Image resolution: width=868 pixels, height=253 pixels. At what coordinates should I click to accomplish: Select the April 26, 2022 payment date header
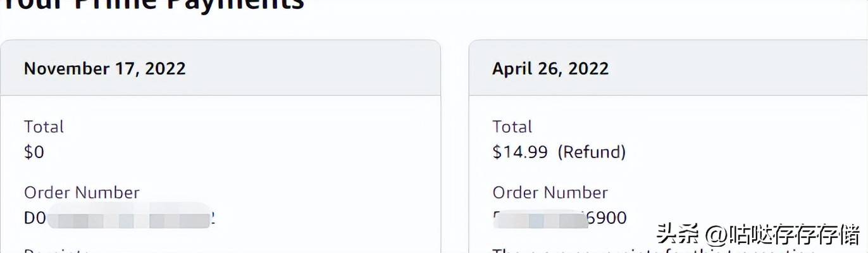(550, 68)
